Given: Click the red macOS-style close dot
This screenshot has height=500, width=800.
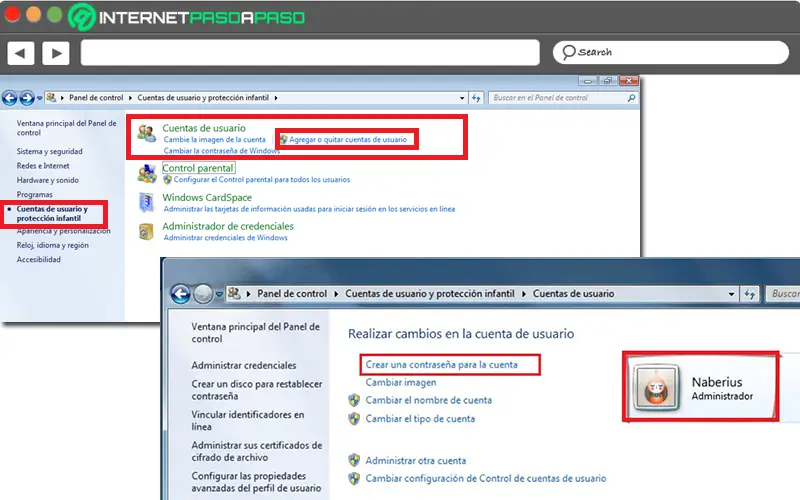Looking at the screenshot, I should tap(11, 14).
